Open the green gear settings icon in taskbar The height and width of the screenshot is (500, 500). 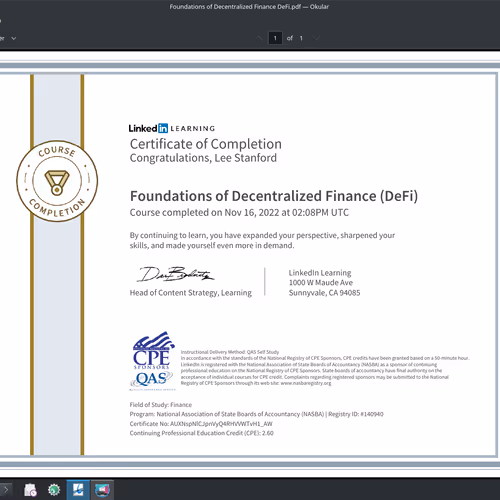click(x=54, y=490)
